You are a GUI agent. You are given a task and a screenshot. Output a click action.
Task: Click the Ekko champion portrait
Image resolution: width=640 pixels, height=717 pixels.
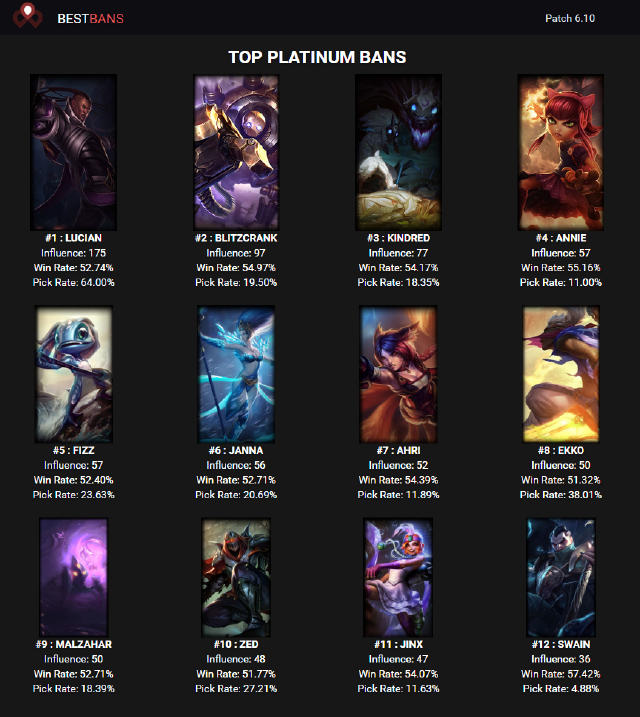click(x=560, y=374)
